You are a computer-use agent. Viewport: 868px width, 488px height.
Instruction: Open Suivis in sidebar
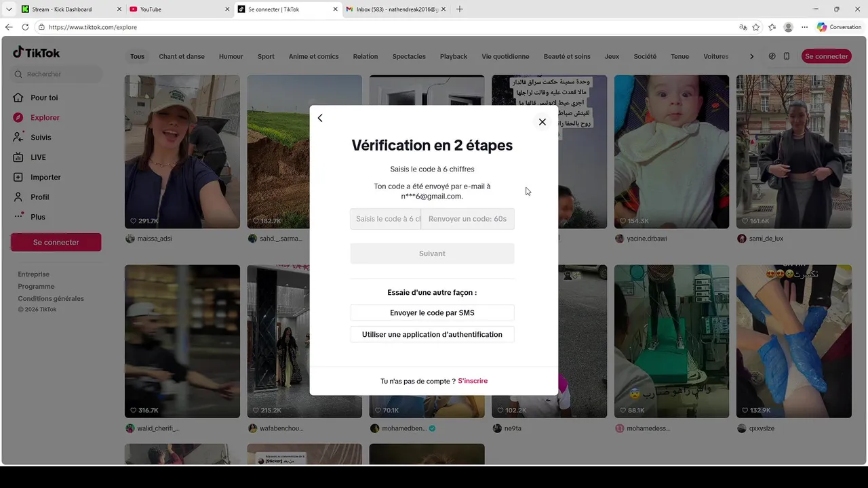[41, 138]
